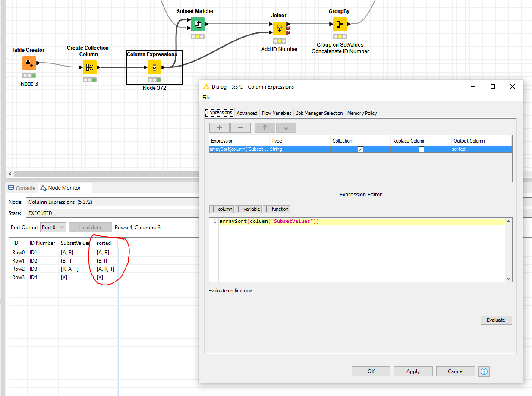This screenshot has height=396, width=532.
Task: Open the File menu in dialog
Action: (x=206, y=98)
